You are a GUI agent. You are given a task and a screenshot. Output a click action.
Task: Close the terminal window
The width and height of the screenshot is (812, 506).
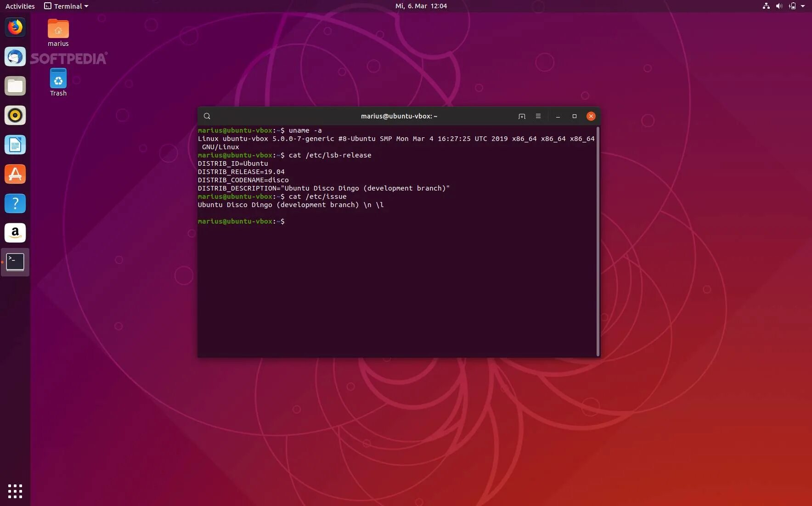(591, 116)
